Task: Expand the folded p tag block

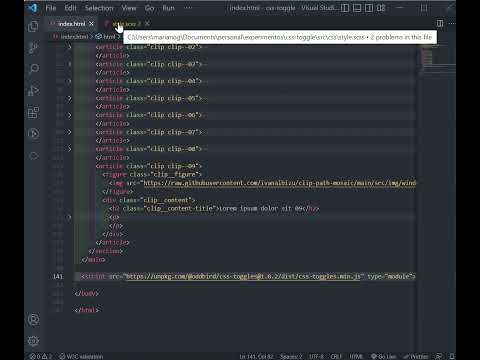Action: [69, 217]
